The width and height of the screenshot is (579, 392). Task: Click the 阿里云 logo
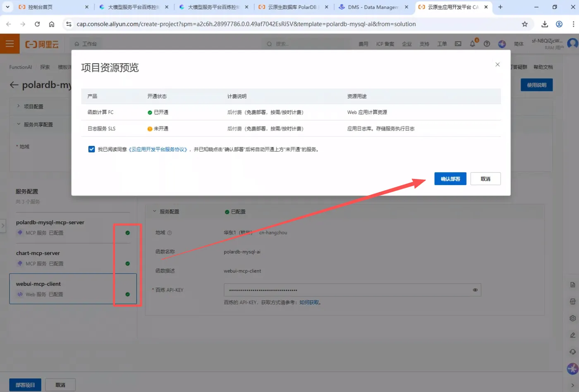tap(42, 44)
